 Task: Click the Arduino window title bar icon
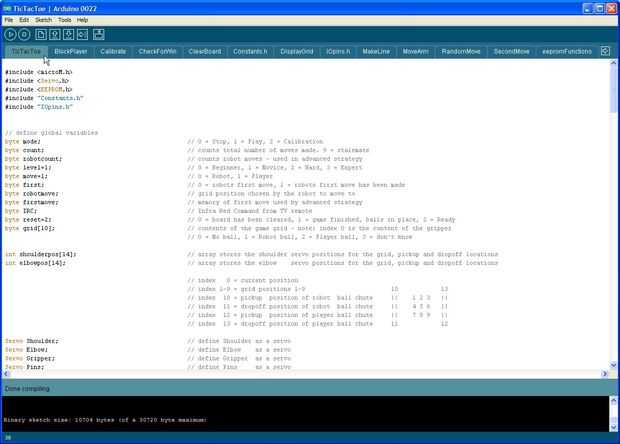7,8
